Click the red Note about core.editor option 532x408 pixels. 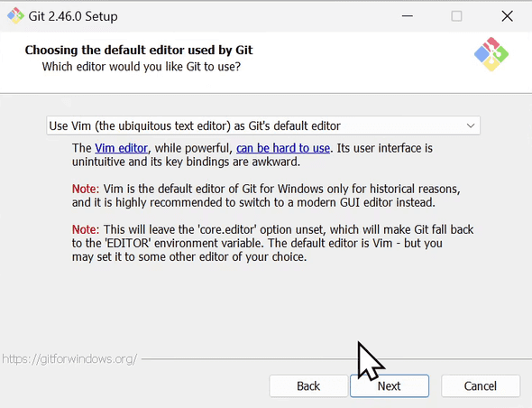pyautogui.click(x=86, y=229)
